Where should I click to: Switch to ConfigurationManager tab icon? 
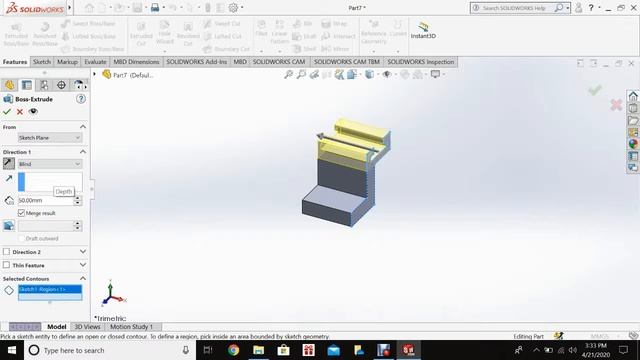[x=44, y=85]
